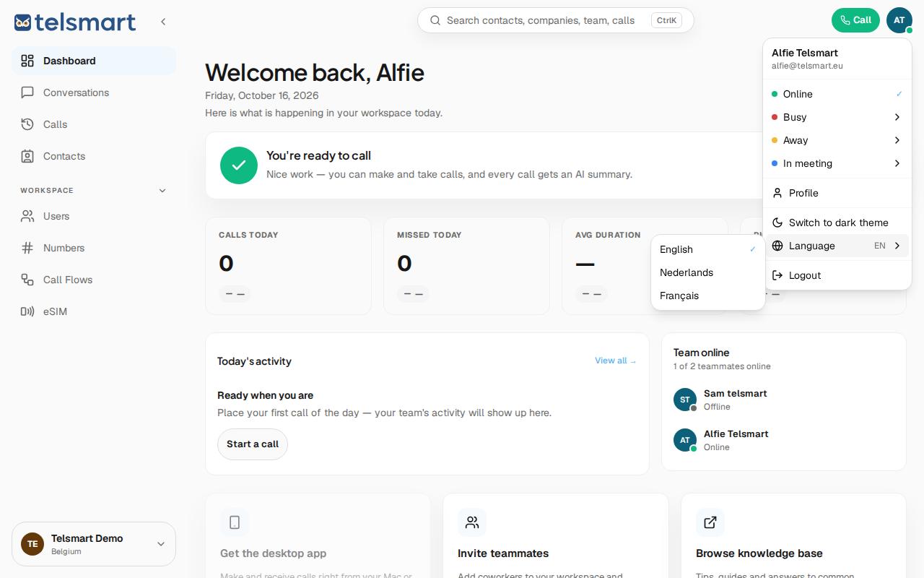Click Sam telsmart's ST avatar
This screenshot has width=924, height=578.
[685, 400]
